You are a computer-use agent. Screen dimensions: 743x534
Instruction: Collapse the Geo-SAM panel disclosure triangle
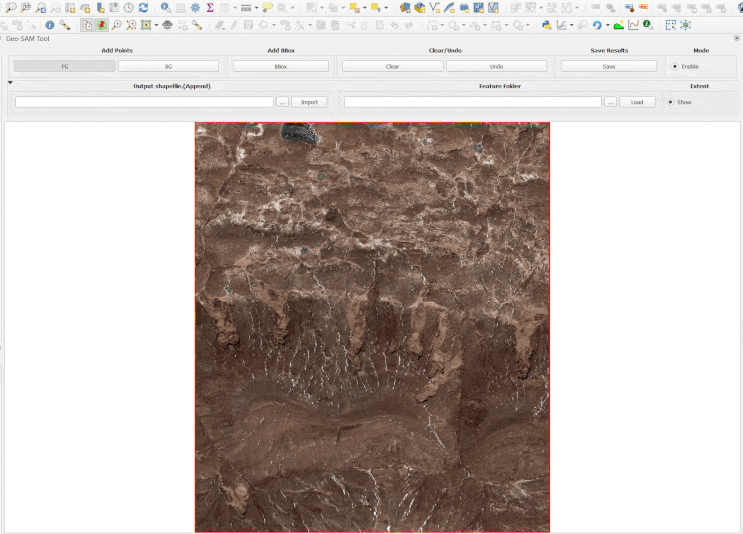coord(10,82)
